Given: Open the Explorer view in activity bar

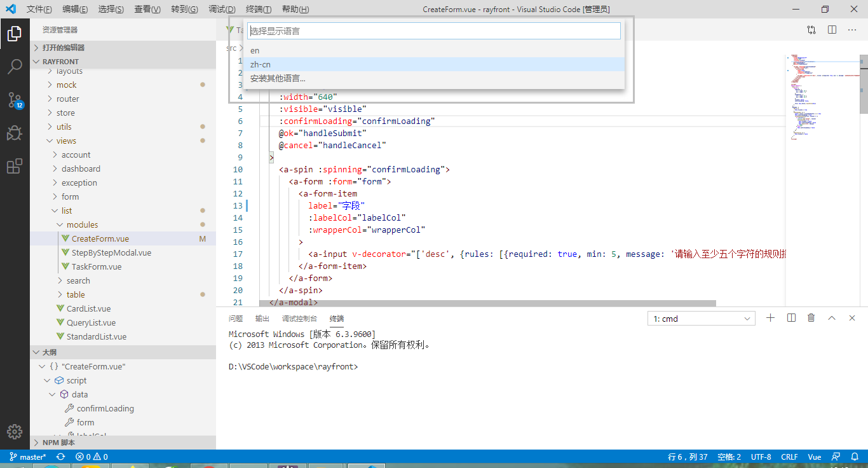Looking at the screenshot, I should point(15,34).
